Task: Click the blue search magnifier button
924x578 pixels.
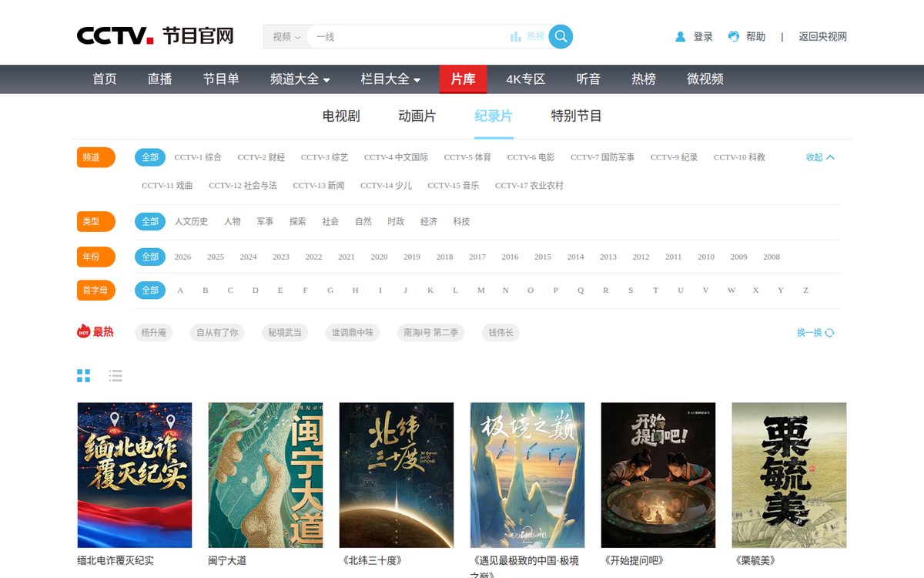Action: (x=561, y=36)
